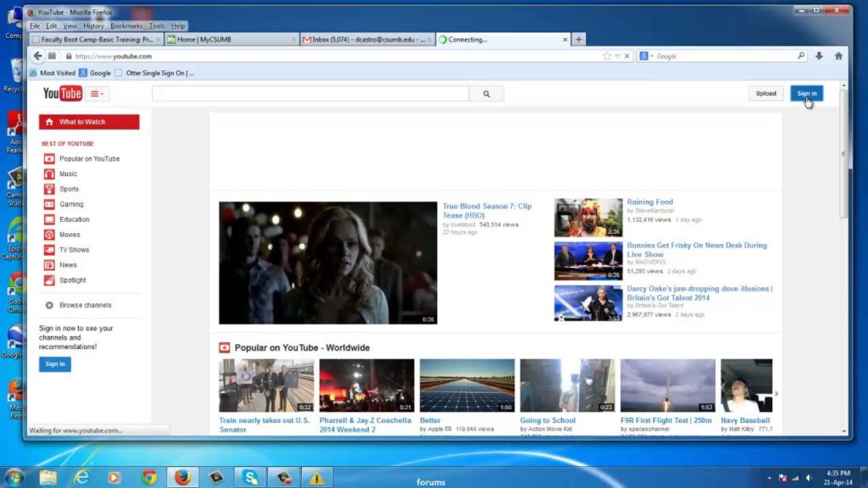Viewport: 868px width, 488px height.
Task: Open the Tools menu
Action: [x=157, y=26]
